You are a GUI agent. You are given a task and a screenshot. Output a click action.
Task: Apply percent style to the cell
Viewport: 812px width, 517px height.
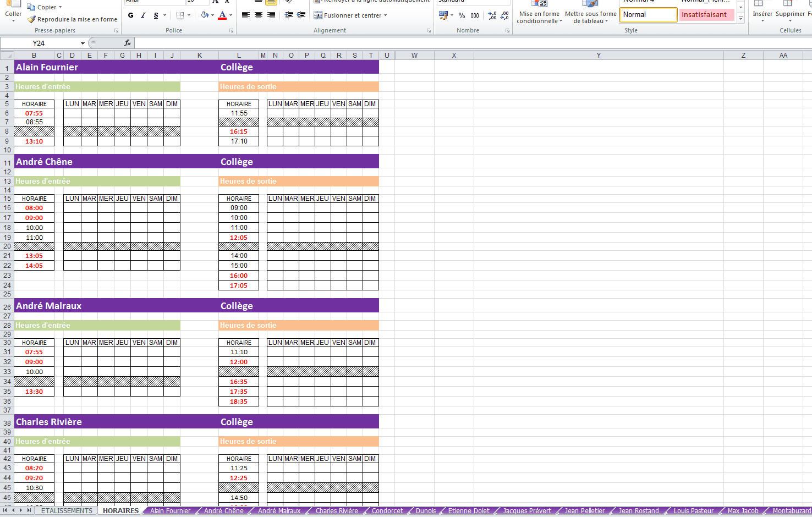[x=462, y=15]
